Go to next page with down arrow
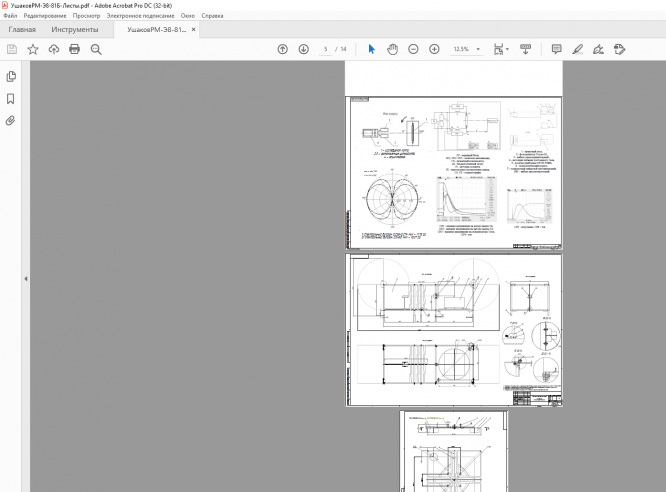This screenshot has height=492, width=666. tap(303, 49)
